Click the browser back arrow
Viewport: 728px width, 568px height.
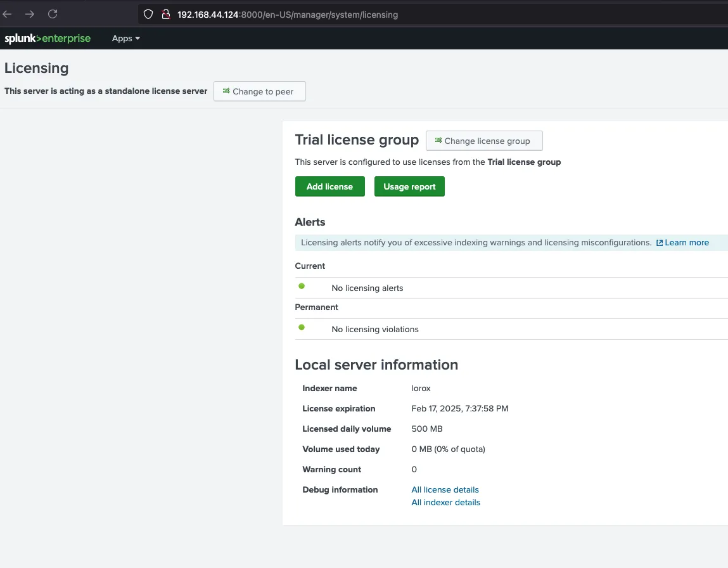(8, 14)
